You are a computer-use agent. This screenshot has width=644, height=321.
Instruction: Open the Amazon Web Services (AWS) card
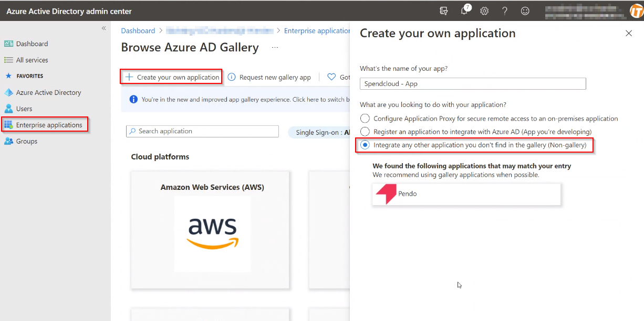[x=210, y=230]
